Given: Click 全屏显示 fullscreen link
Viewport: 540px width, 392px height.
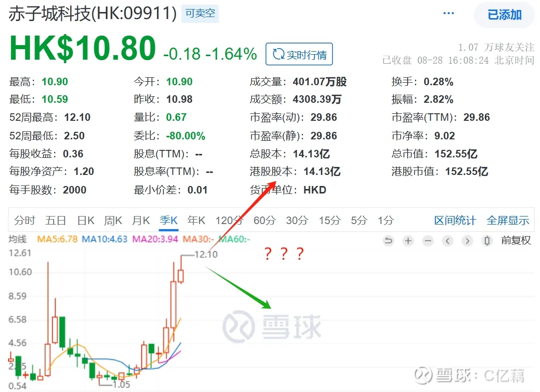Looking at the screenshot, I should point(507,220).
